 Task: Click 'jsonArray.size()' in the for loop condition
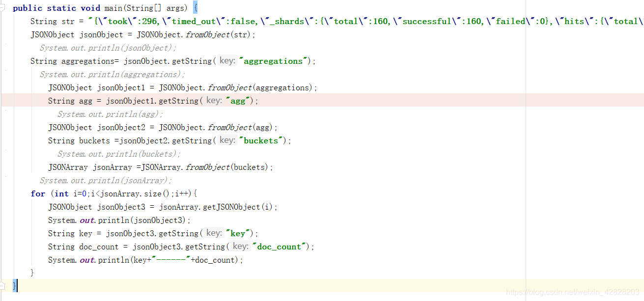[135, 194]
